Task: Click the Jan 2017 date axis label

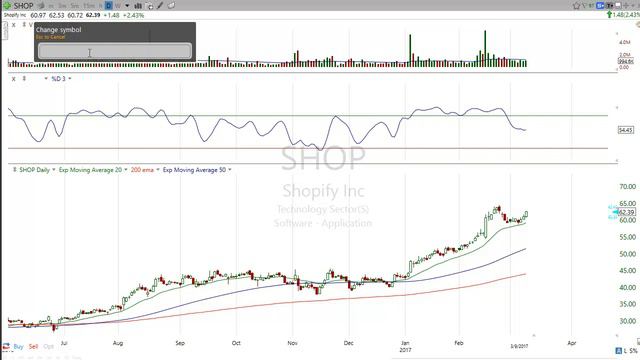Action: 405,346
